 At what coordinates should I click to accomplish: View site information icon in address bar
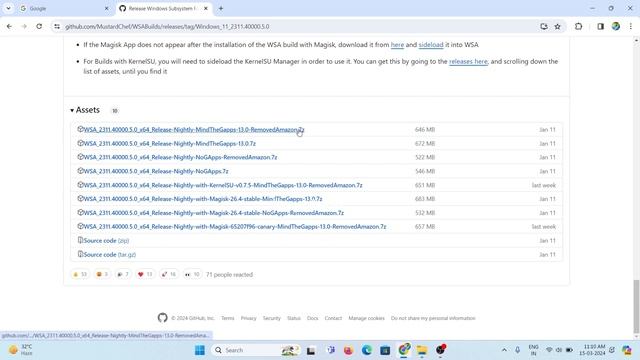tap(57, 27)
